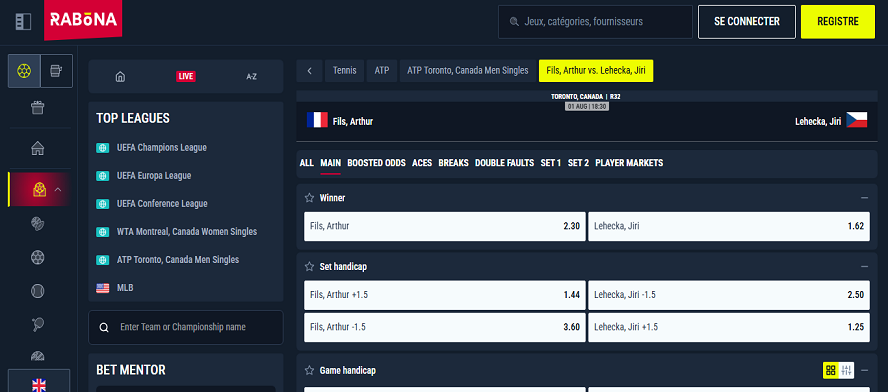Viewport: 888px width, 392px height.
Task: Select the BREAKS tab
Action: coord(454,163)
